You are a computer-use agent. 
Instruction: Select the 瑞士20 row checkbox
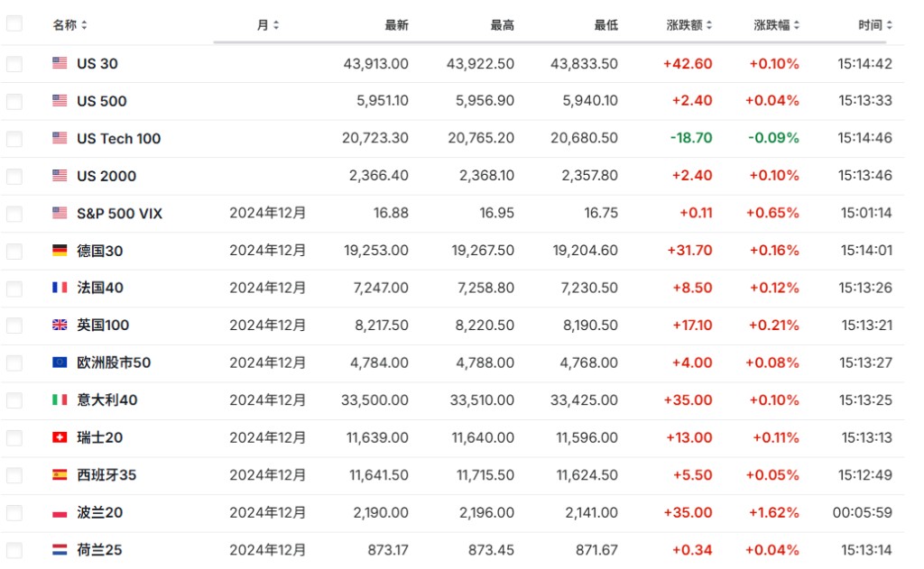[x=14, y=437]
